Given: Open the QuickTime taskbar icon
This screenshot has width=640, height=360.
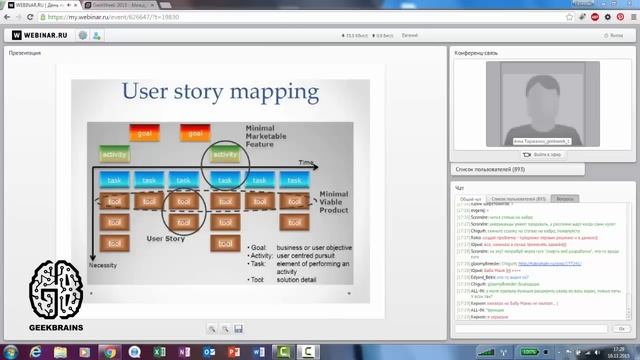Looking at the screenshot, I should click(135, 352).
